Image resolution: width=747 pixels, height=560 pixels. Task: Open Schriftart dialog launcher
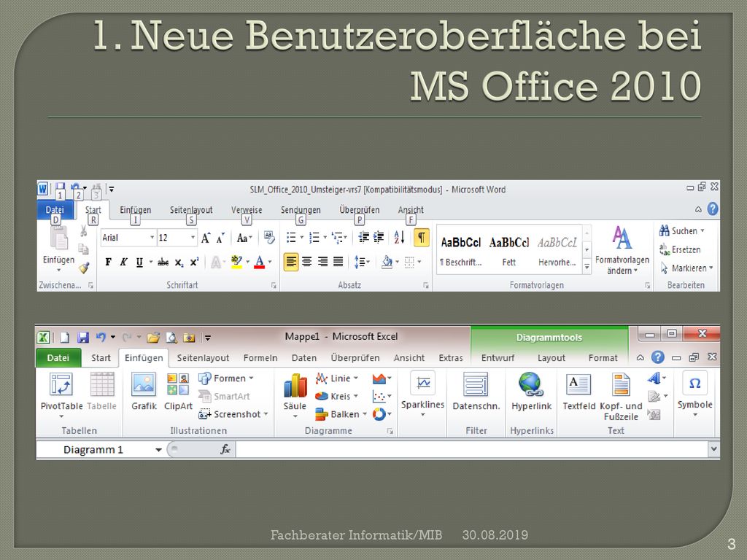coord(274,285)
